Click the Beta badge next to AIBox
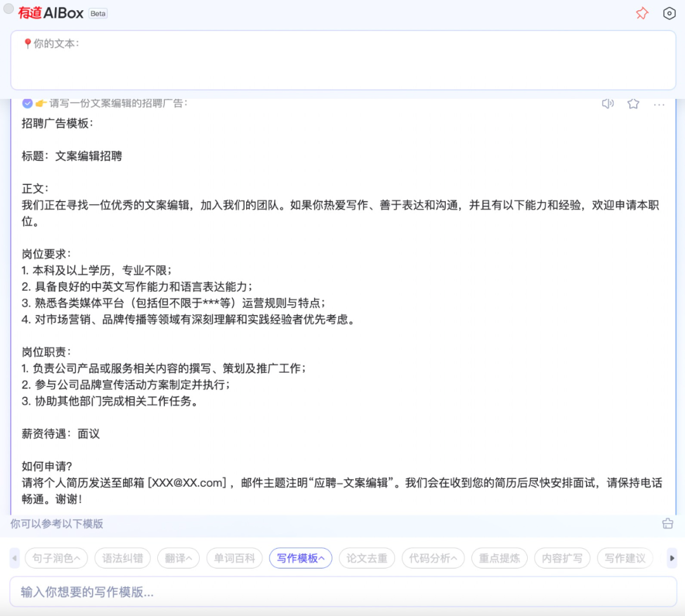 coord(98,13)
